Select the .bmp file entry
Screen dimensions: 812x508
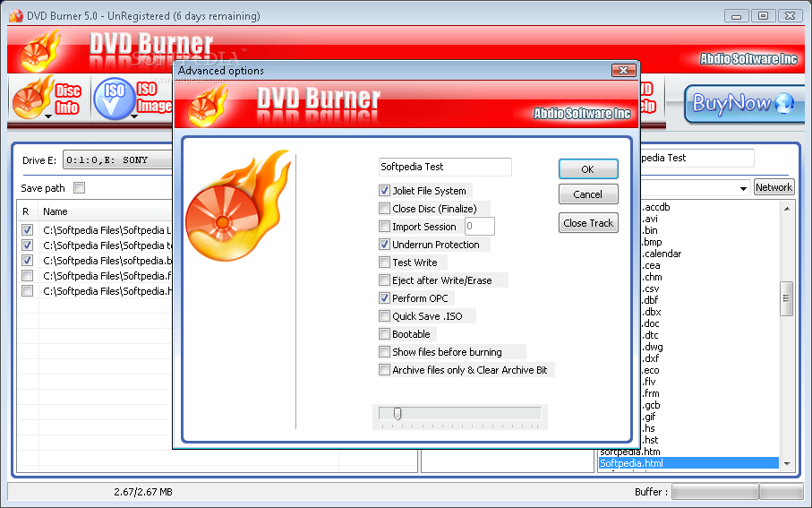(652, 242)
